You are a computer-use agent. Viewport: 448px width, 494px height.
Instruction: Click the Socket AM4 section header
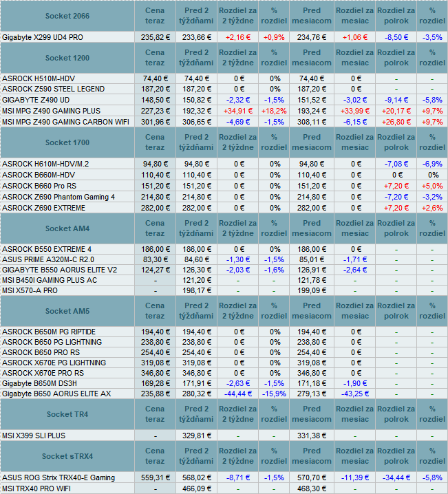pyautogui.click(x=67, y=228)
